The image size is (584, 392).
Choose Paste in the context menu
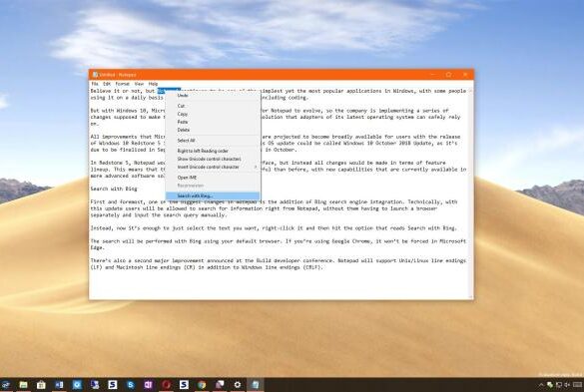pyautogui.click(x=213, y=122)
